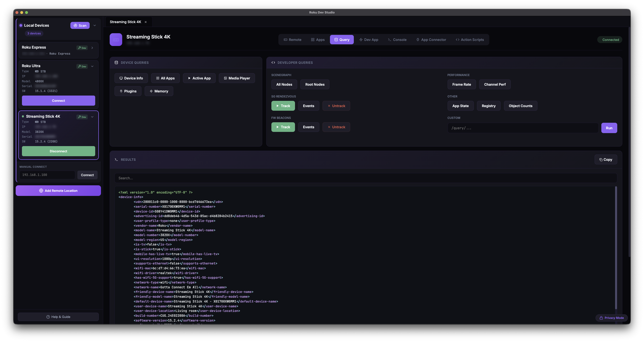Click the Dev badge on Roku Express
The image size is (644, 342).
(x=82, y=48)
